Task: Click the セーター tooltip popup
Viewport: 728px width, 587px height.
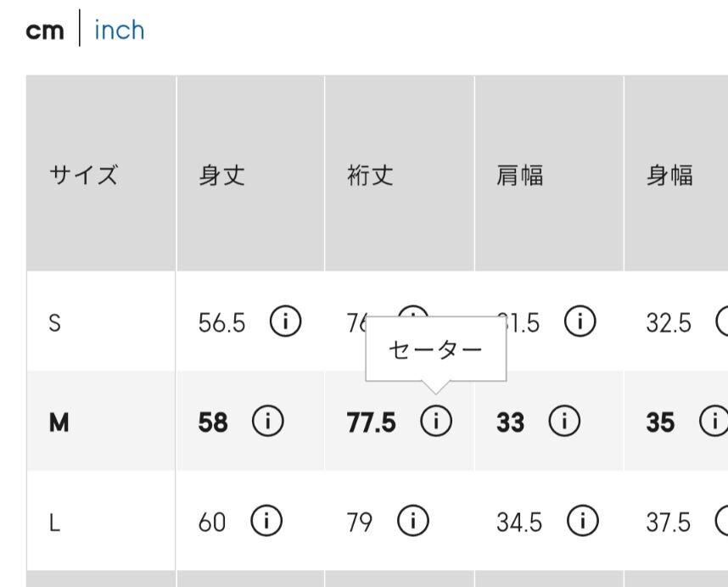Action: (436, 349)
